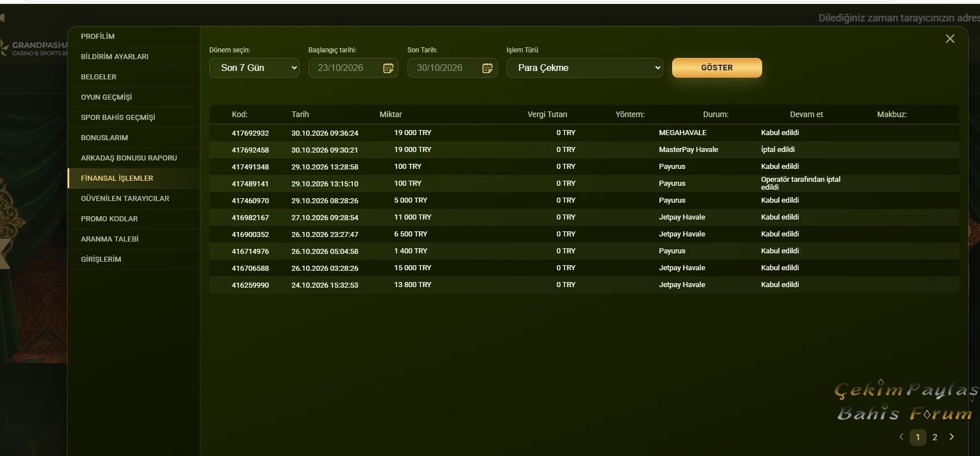The width and height of the screenshot is (980, 456).
Task: Open PROMO KODLAR section
Action: [133, 219]
